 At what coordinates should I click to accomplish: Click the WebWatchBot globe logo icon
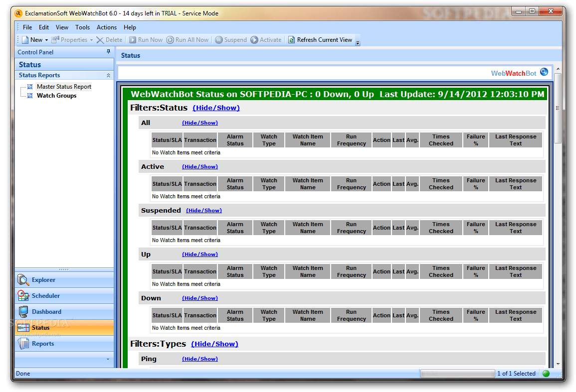544,72
